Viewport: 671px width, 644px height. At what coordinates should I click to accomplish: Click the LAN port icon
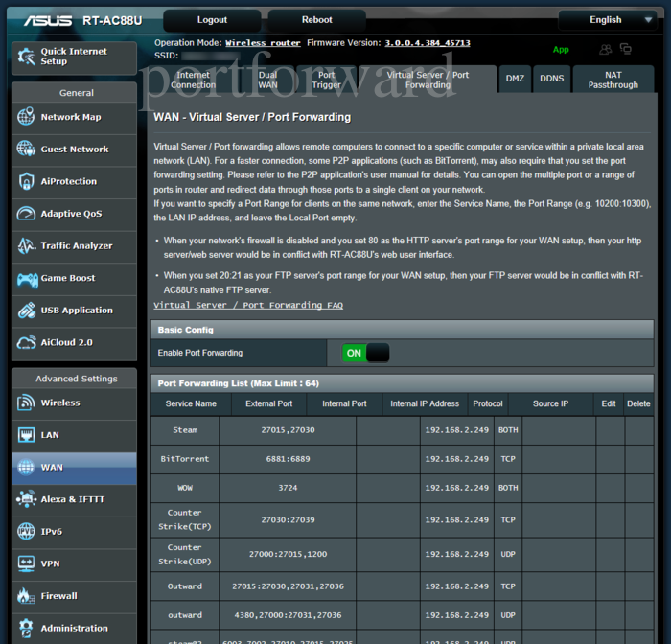26,435
